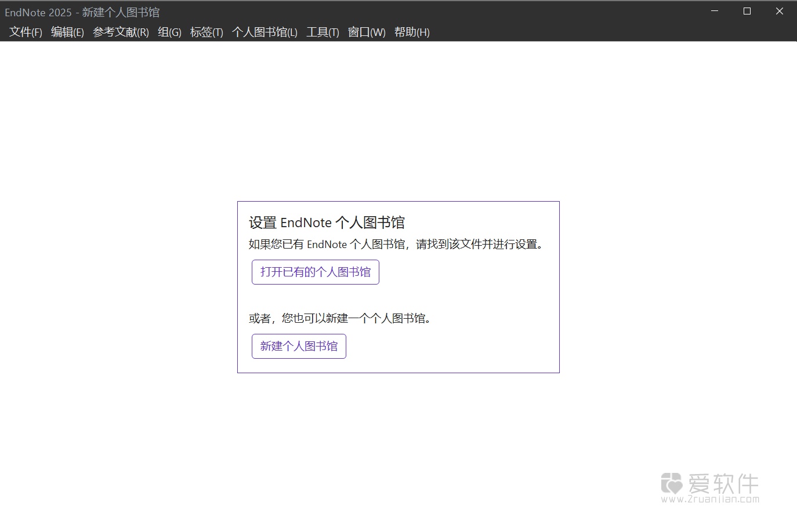Click 新建个人图书馆 button

tap(298, 346)
